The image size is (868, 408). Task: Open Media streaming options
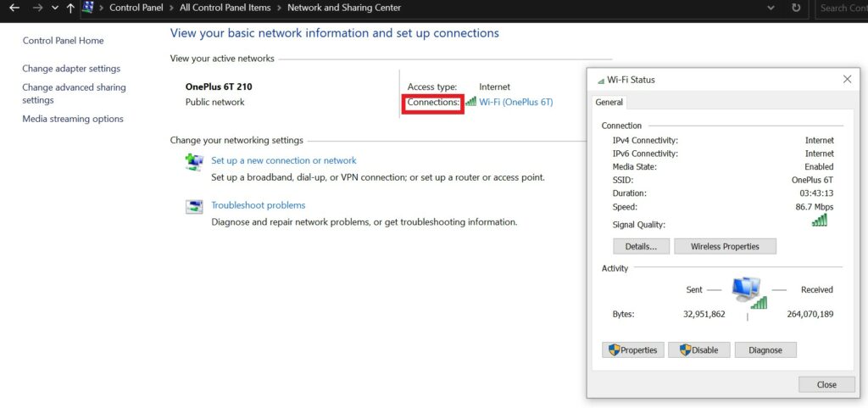point(73,119)
